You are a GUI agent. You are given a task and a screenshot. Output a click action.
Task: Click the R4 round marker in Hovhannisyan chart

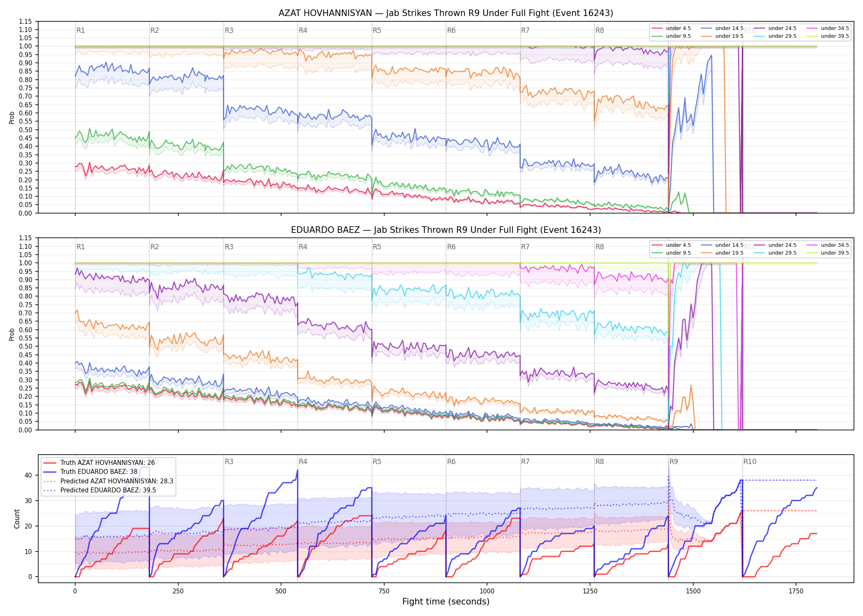pos(303,30)
